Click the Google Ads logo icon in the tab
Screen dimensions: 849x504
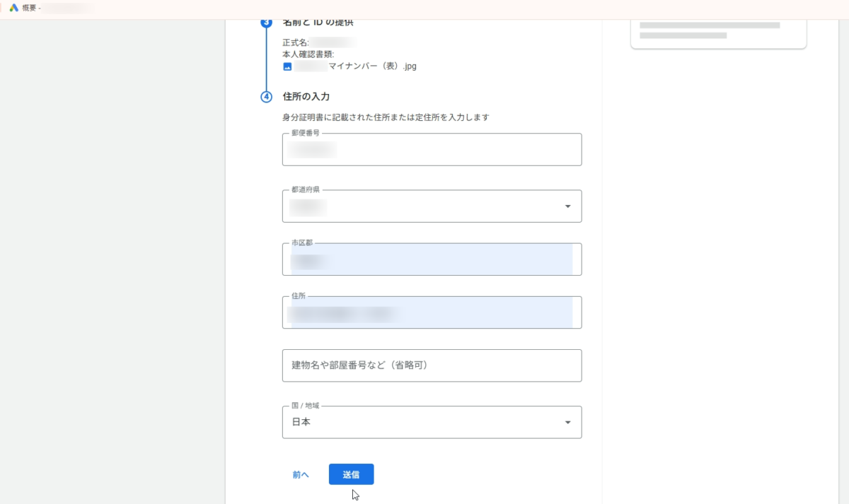click(x=13, y=8)
